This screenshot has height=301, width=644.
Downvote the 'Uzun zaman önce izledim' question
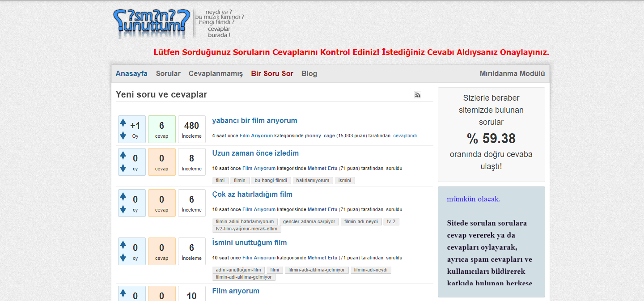click(123, 168)
